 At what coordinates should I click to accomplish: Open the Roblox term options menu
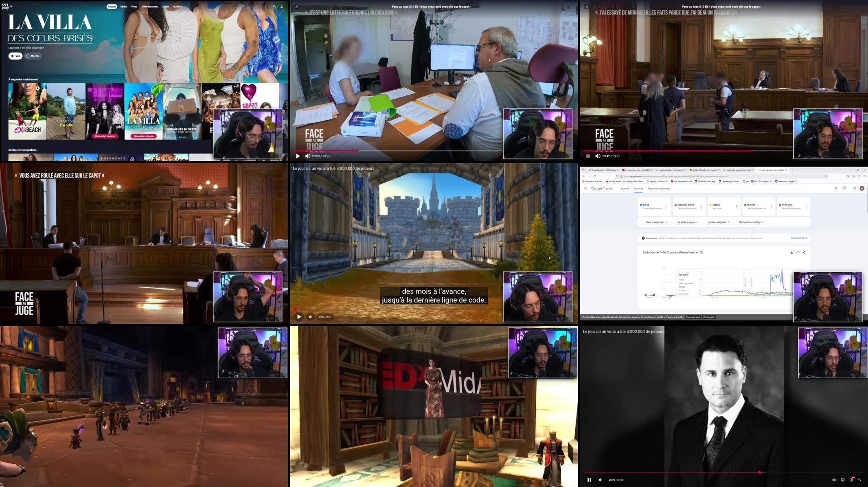(737, 206)
